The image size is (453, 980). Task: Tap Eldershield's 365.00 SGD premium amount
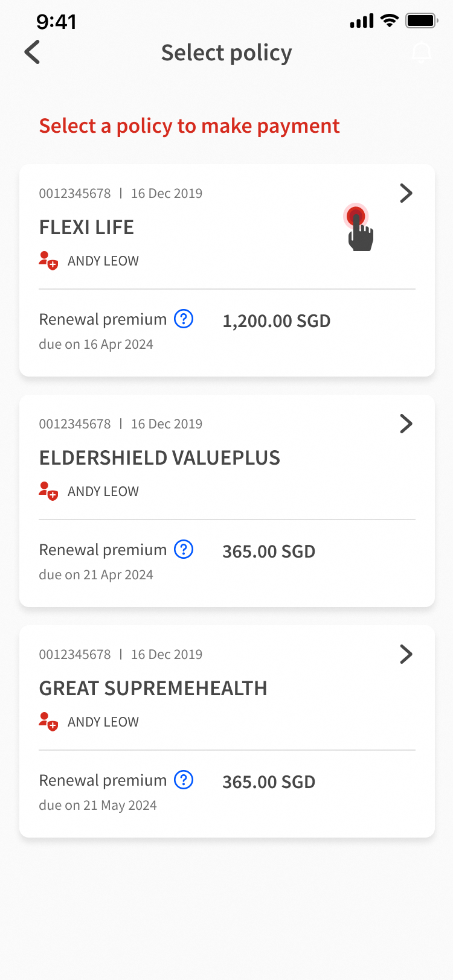269,552
